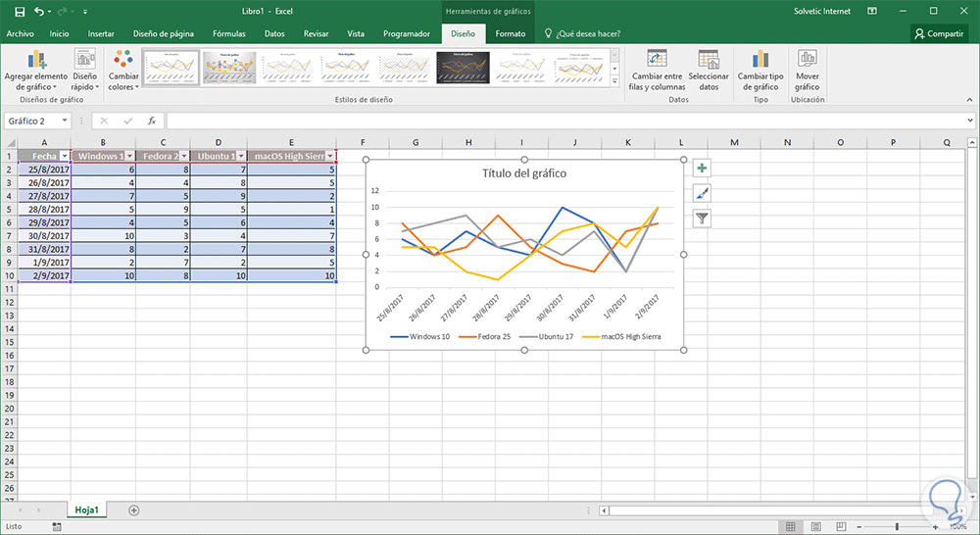Click the zoom in plus button
The image size is (980, 535).
point(935,527)
